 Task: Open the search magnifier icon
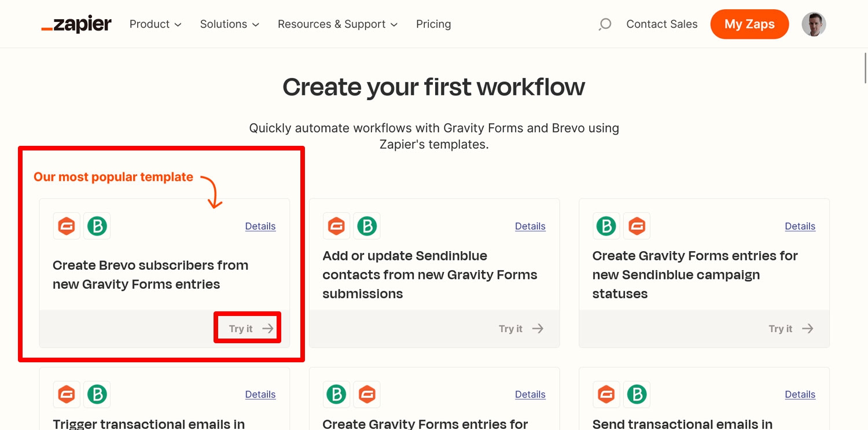tap(605, 24)
